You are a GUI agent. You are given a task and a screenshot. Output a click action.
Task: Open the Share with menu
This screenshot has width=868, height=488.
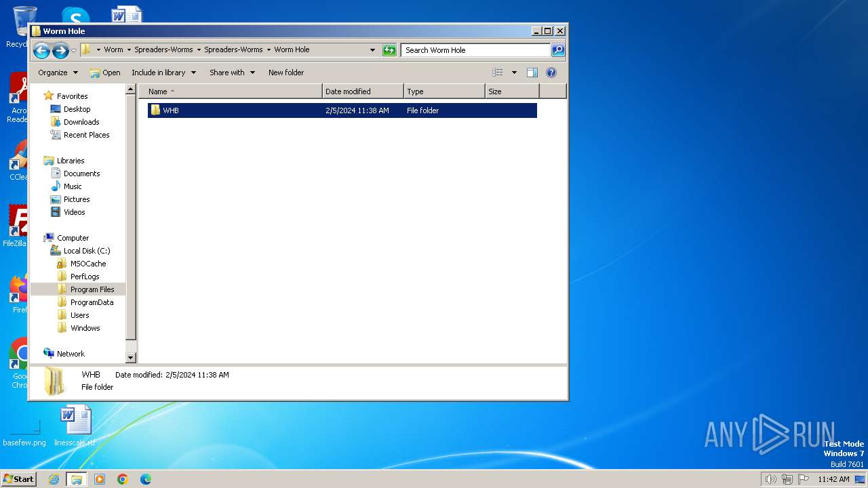pyautogui.click(x=232, y=73)
